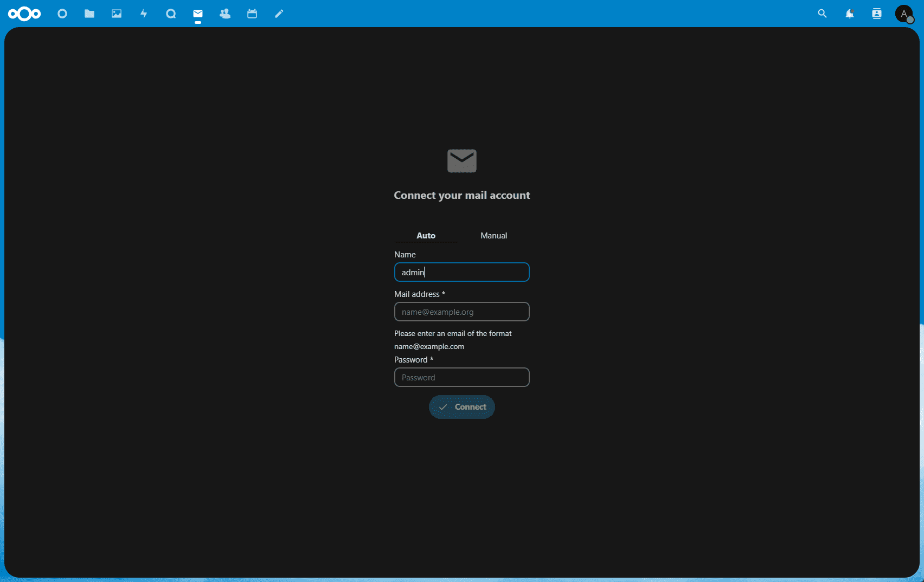Click the "Mail address *" label

(x=420, y=294)
